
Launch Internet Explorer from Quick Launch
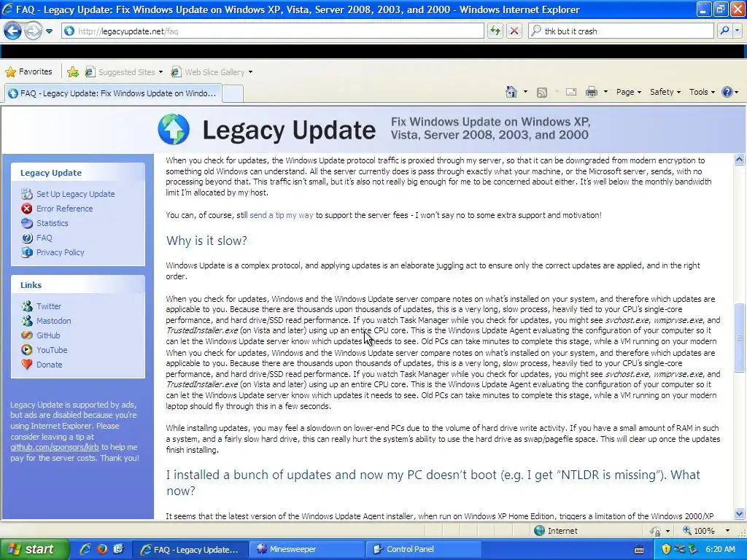pos(85,549)
